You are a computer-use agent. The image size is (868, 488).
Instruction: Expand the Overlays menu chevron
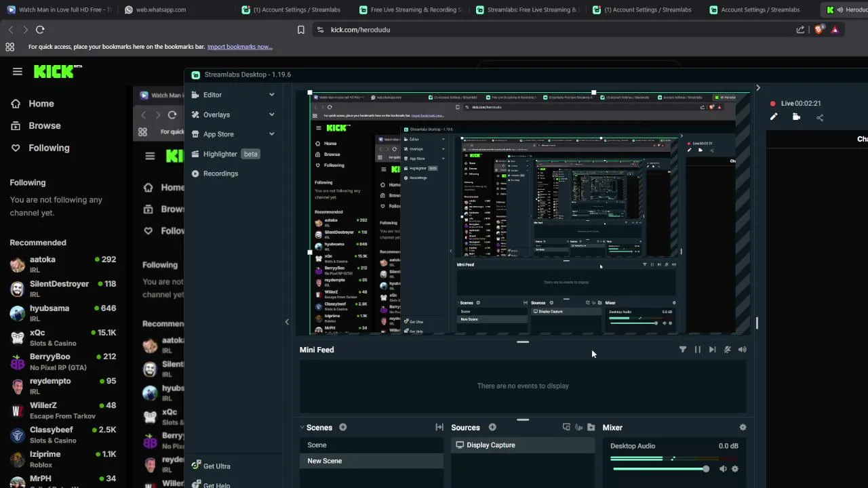click(272, 115)
